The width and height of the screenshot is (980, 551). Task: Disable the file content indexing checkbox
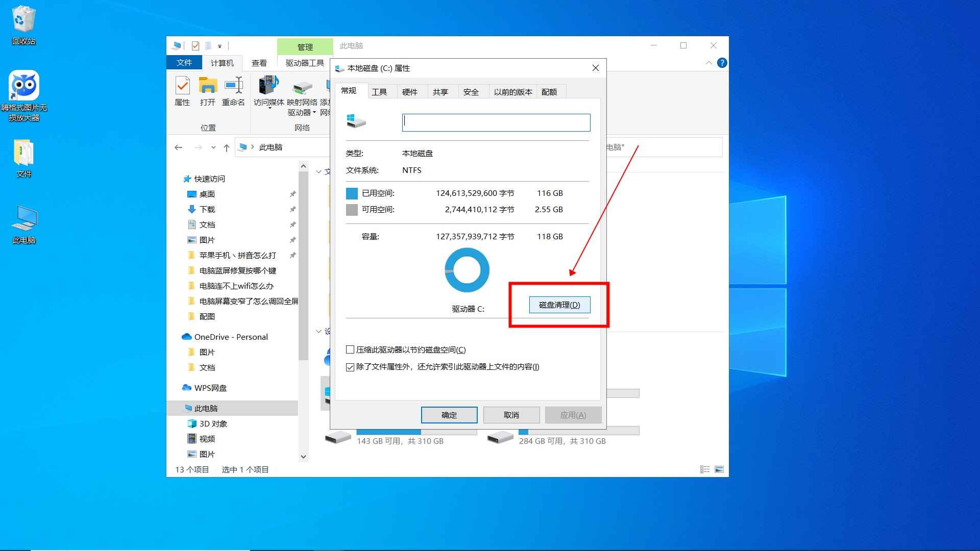pyautogui.click(x=351, y=367)
